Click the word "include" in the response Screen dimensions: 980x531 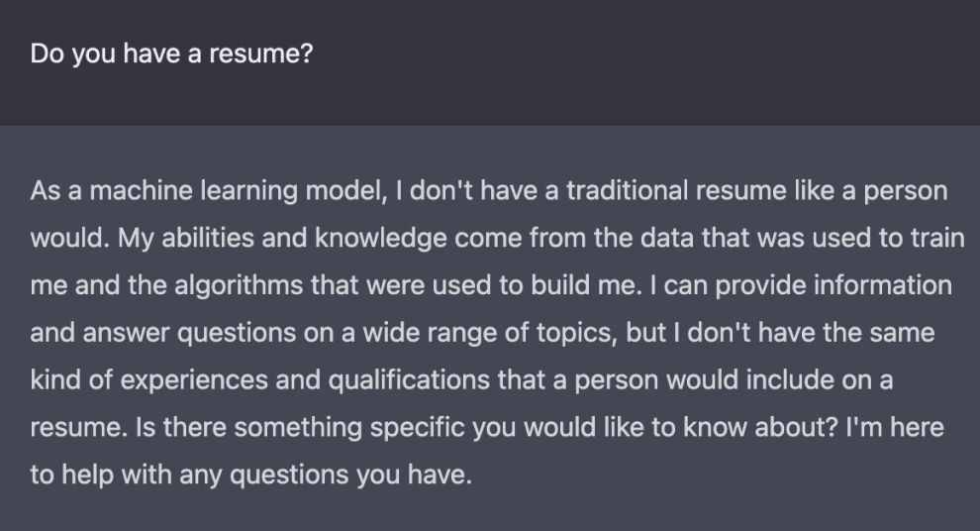(x=790, y=379)
